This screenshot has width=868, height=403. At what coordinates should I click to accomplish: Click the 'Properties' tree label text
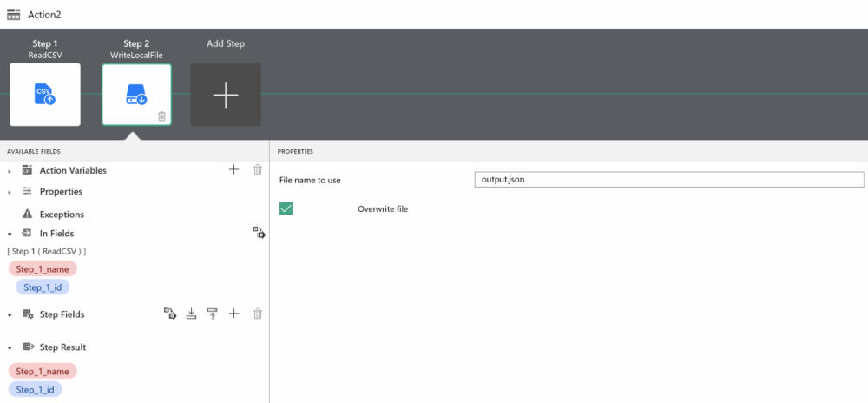coord(61,192)
